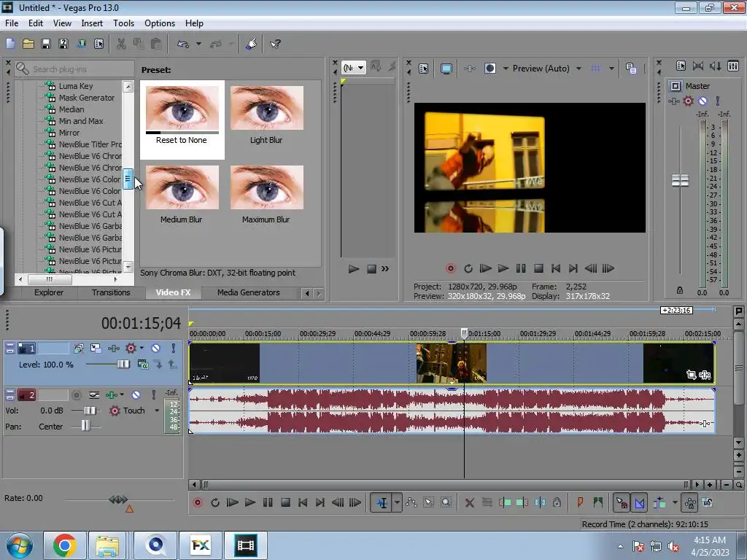Open the File menu
Screen dimensions: 747x560
(12, 23)
